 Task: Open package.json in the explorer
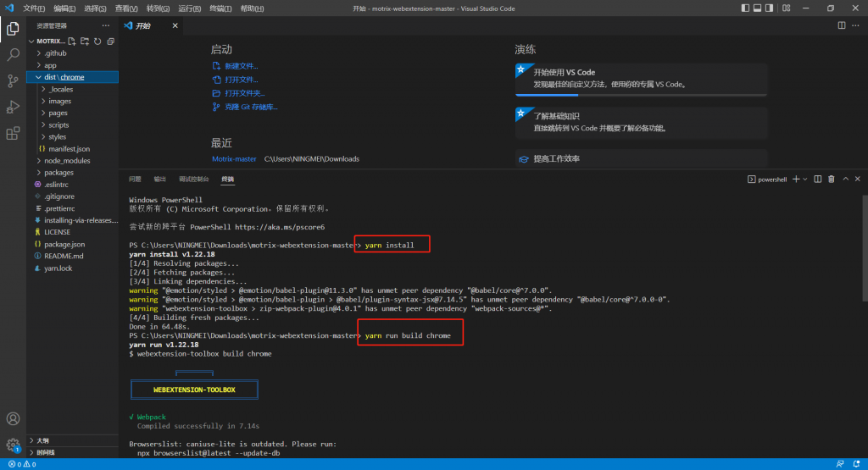click(x=73, y=244)
